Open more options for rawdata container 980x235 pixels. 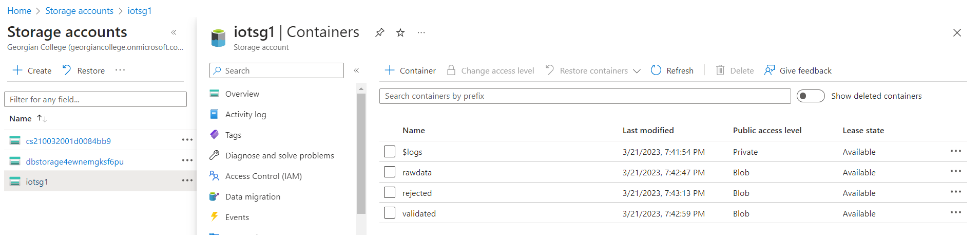click(955, 172)
